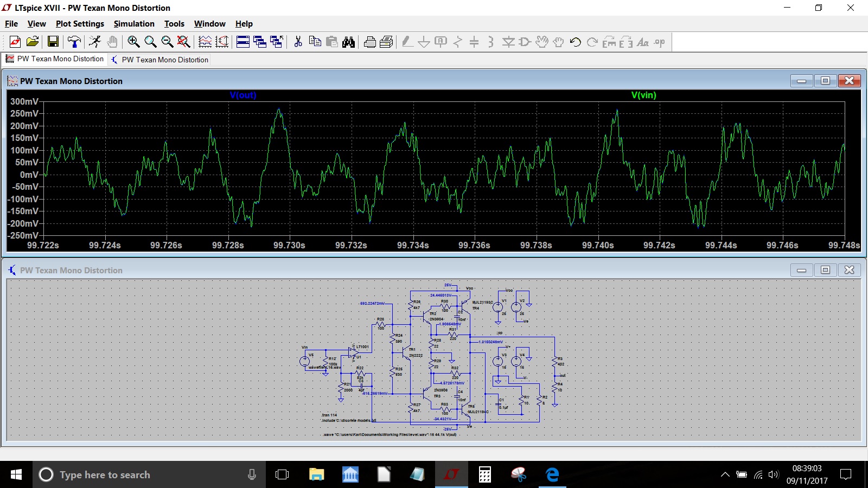
Task: Select the Resistor tool
Action: [x=458, y=42]
